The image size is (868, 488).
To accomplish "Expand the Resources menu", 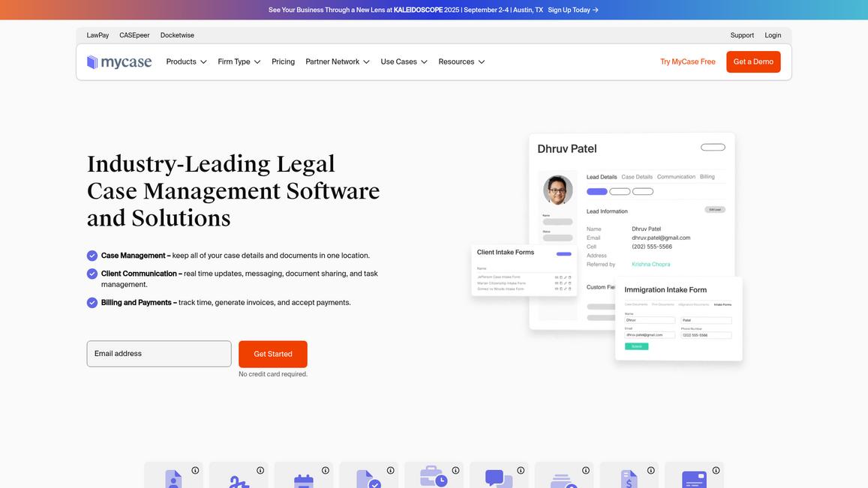I will 461,62.
